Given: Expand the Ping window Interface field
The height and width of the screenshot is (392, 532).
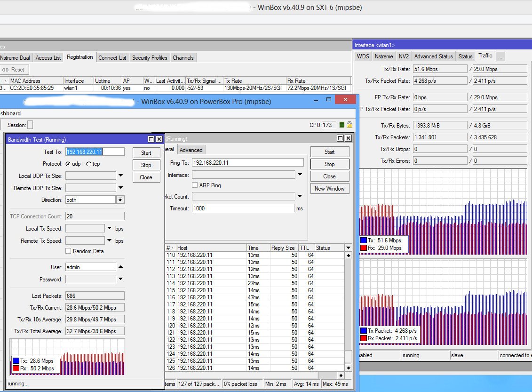Looking at the screenshot, I should pyautogui.click(x=300, y=175).
